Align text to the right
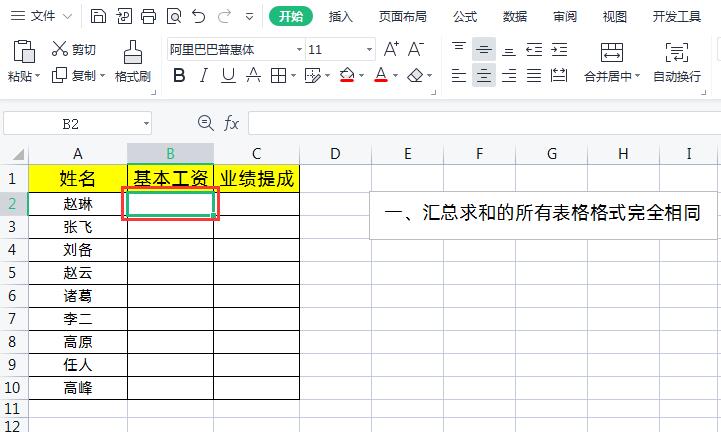The height and width of the screenshot is (432, 721). click(x=509, y=75)
